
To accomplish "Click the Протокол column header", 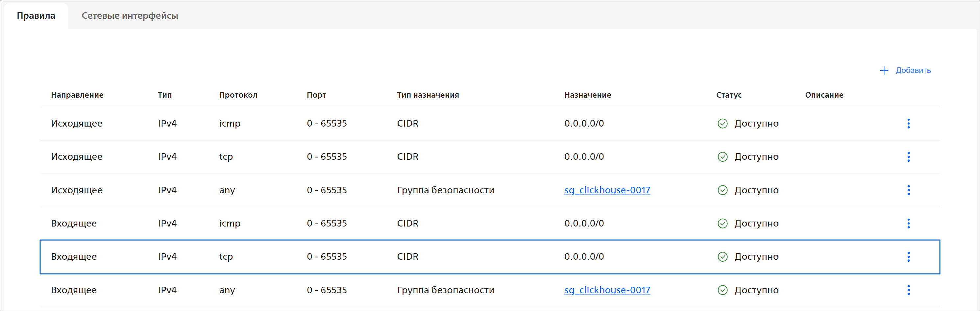I will click(238, 95).
